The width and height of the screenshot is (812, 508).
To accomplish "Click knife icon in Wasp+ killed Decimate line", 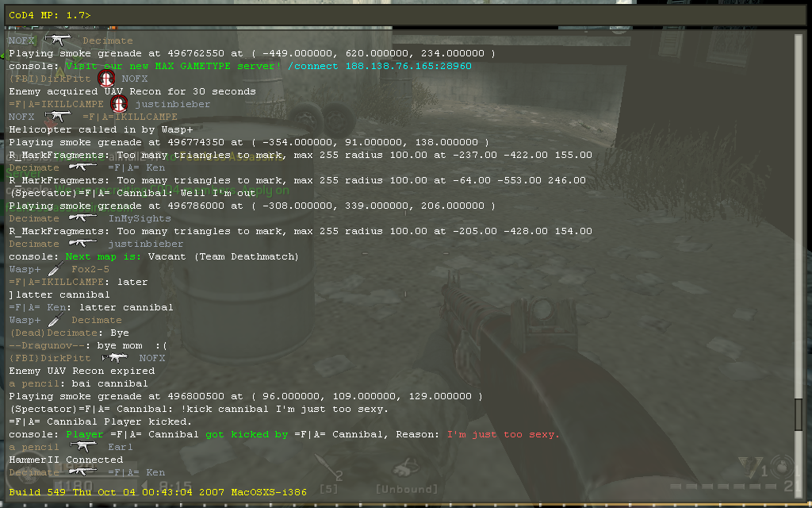I will coord(56,320).
